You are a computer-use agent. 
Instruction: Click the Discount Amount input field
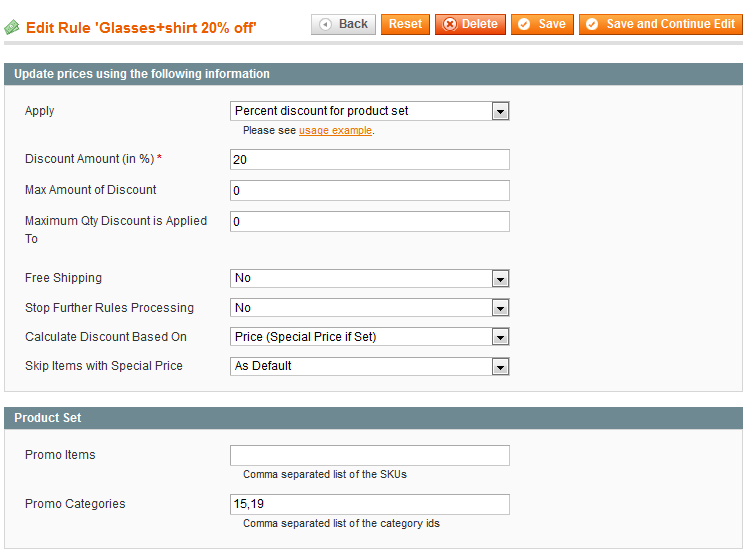tap(370, 160)
